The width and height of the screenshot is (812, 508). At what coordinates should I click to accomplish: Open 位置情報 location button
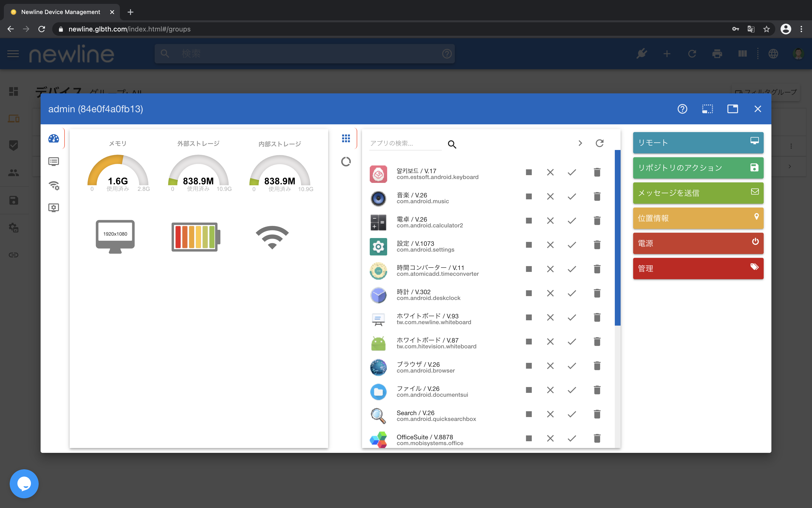(x=698, y=218)
